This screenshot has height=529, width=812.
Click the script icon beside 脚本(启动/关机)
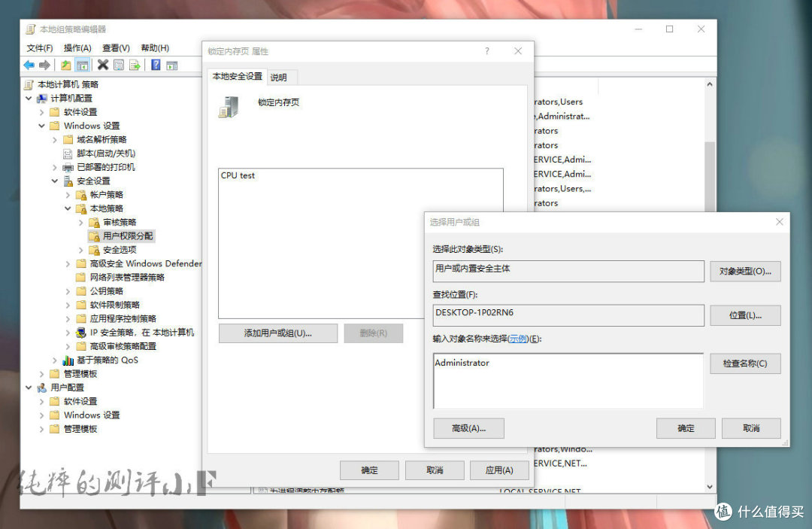68,154
